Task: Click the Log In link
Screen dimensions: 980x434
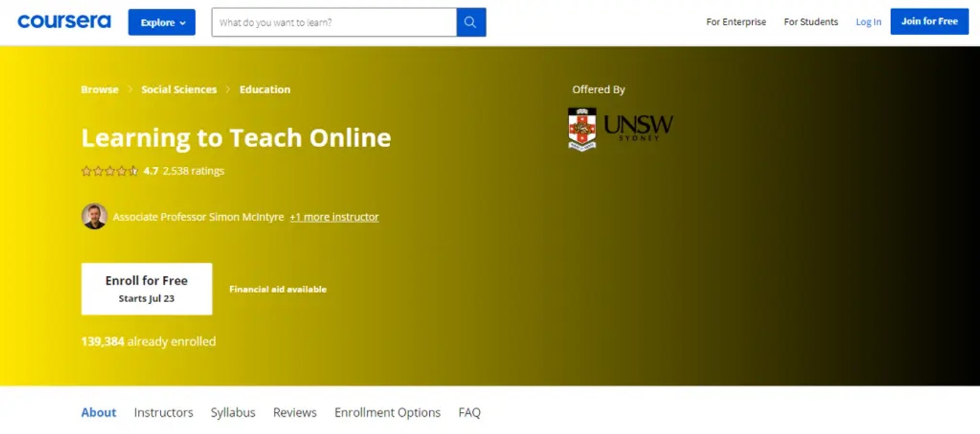Action: pyautogui.click(x=869, y=22)
